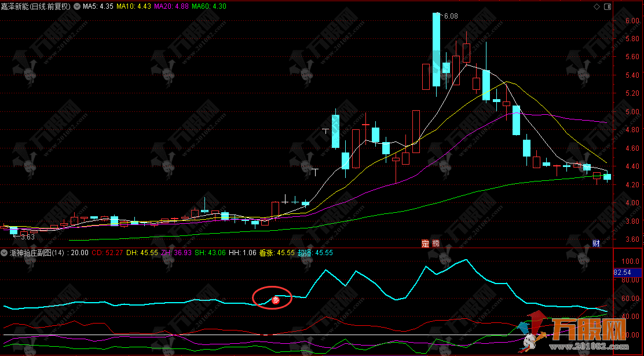Click the 定 event marker icon

(425, 244)
